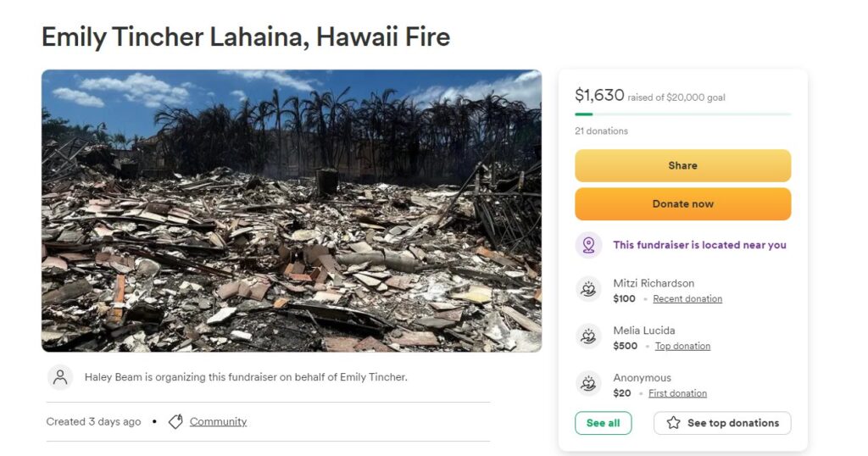Image resolution: width=868 pixels, height=456 pixels.
Task: Open the Recent donation link
Action: click(687, 299)
